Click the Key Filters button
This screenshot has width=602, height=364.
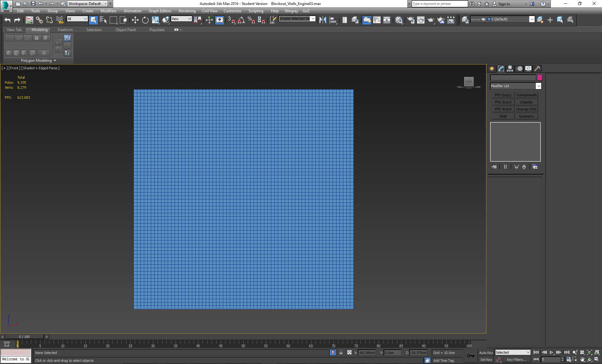tap(516, 360)
